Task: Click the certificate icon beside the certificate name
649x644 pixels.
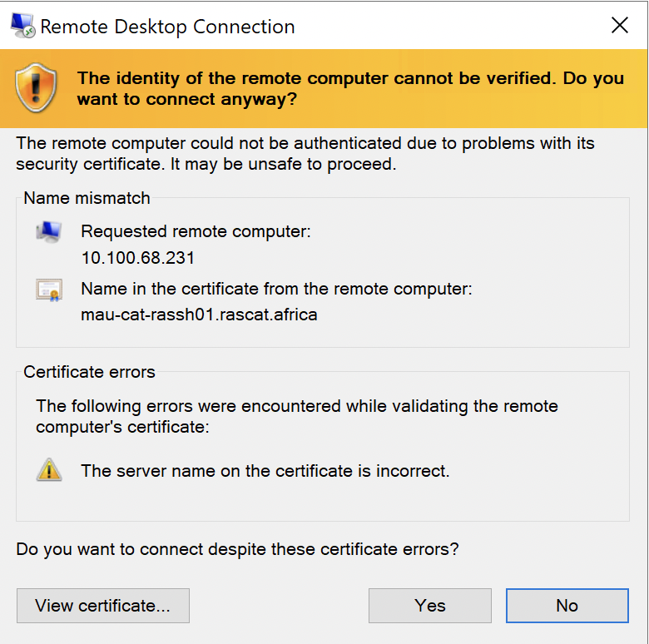Action: click(49, 290)
